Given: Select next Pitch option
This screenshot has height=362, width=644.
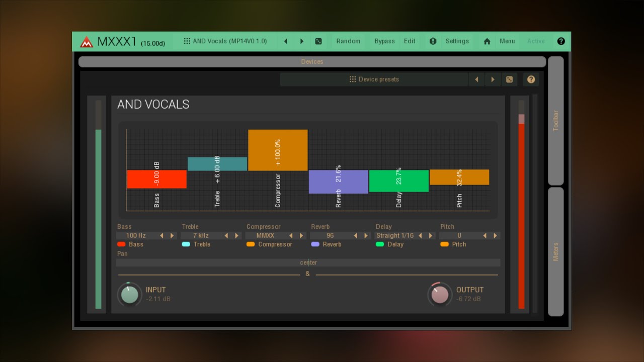Looking at the screenshot, I should (496, 235).
